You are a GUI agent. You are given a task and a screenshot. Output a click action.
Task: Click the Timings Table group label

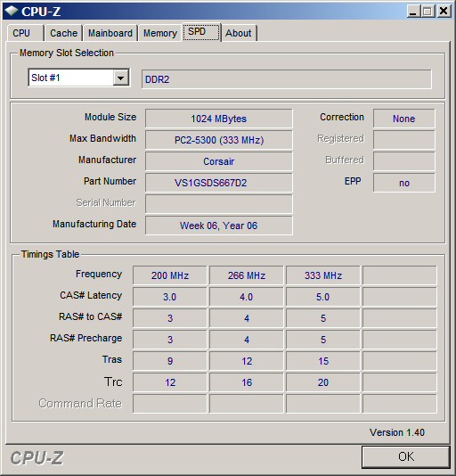51,254
